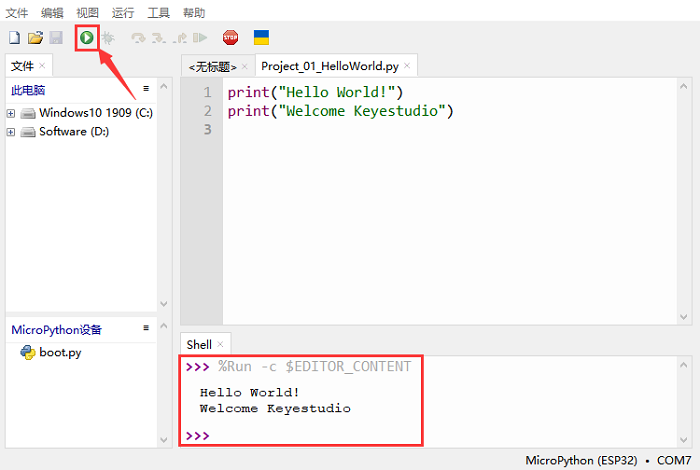
Task: Select boot.py in the device files
Action: (x=59, y=353)
